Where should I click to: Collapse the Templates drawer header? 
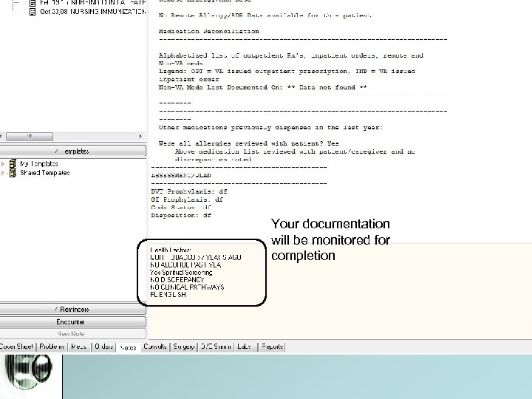pyautogui.click(x=72, y=151)
